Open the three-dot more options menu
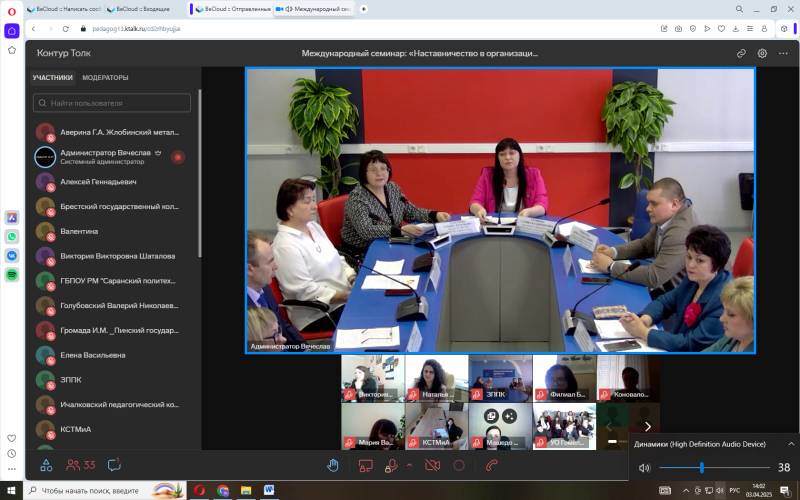 tap(783, 53)
